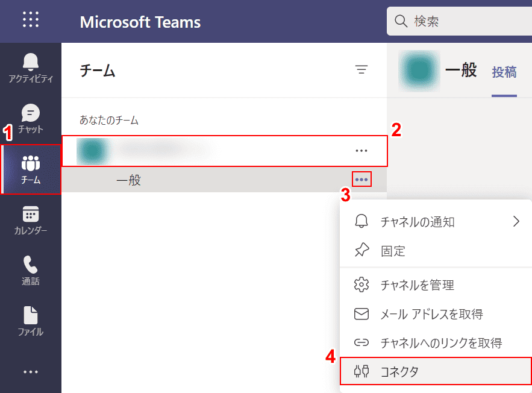
Task: Click the あなたのチーム section label
Action: pyautogui.click(x=109, y=120)
